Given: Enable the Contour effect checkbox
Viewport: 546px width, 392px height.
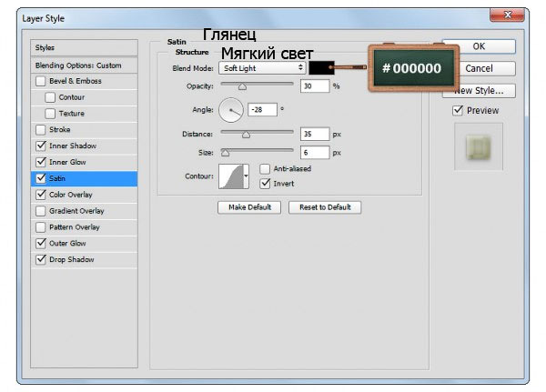Looking at the screenshot, I should point(50,97).
